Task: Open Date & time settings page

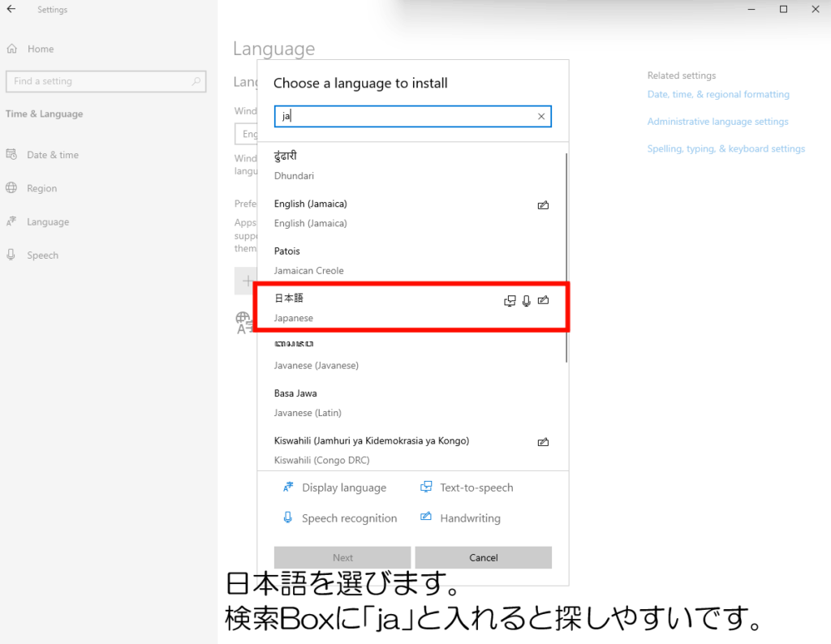Action: (x=52, y=155)
